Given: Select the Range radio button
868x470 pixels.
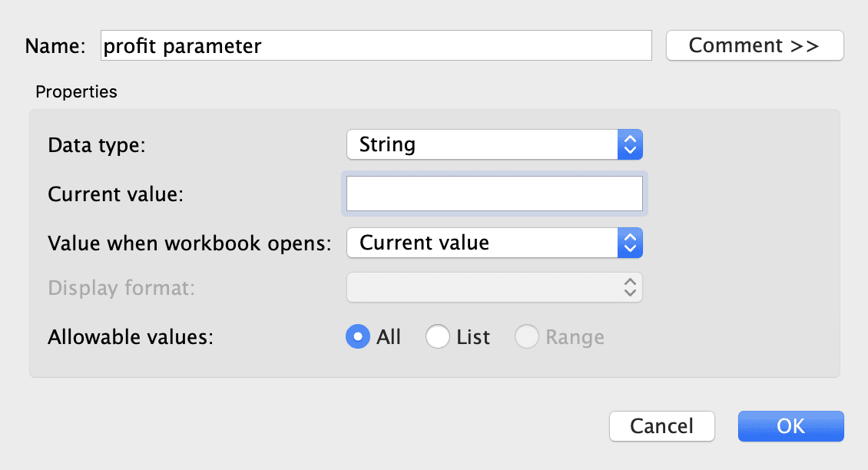Looking at the screenshot, I should (527, 336).
